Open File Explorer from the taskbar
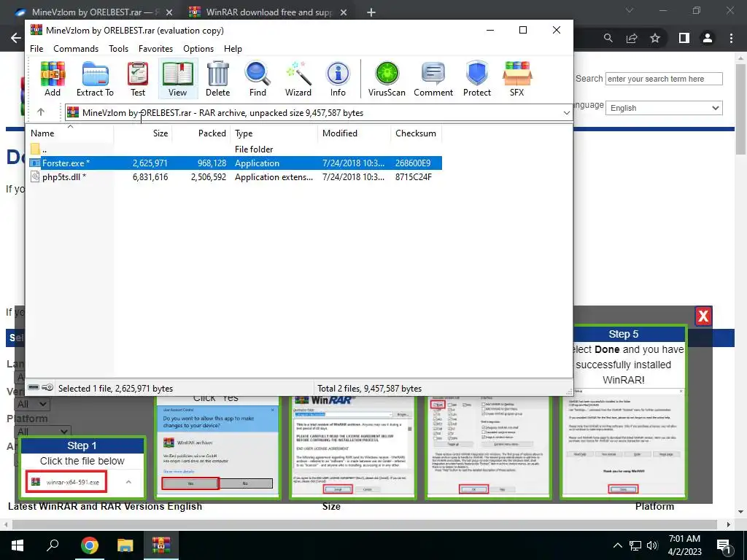This screenshot has height=560, width=747. coord(125,545)
